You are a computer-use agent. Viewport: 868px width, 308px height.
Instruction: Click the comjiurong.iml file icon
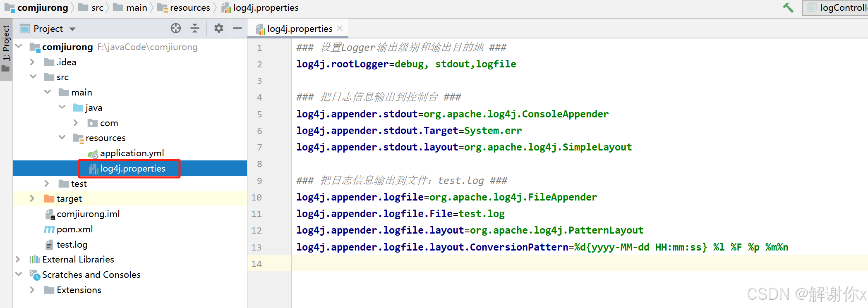[50, 214]
